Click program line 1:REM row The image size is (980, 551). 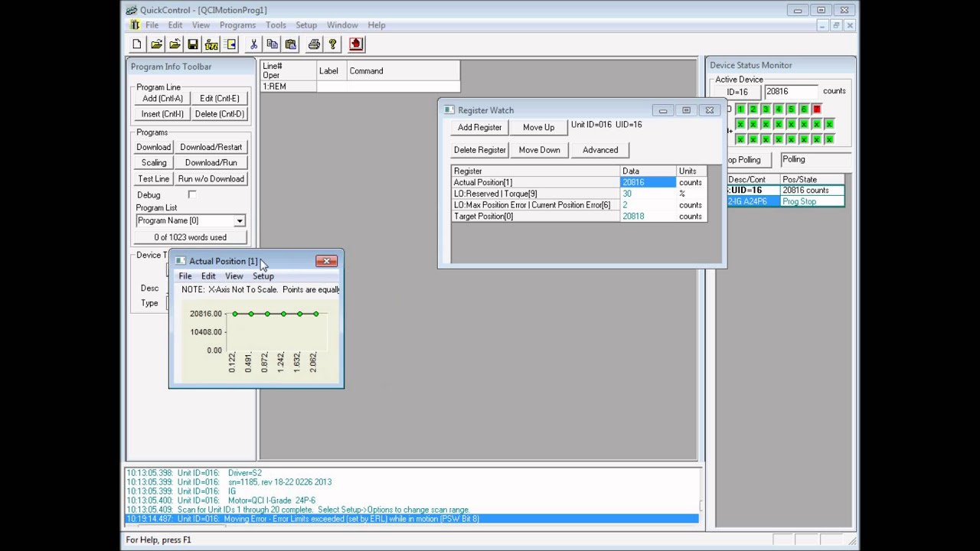click(x=360, y=87)
